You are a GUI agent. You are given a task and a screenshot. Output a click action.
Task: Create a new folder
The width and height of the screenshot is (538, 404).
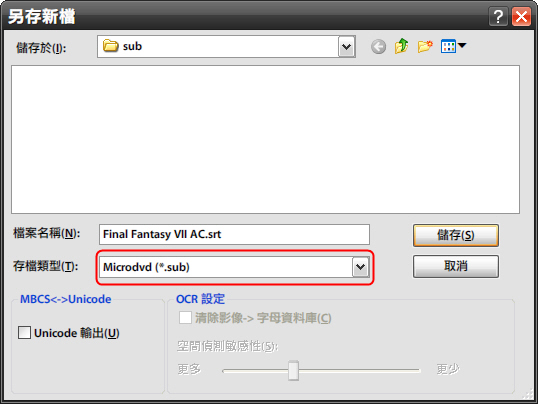(x=425, y=46)
